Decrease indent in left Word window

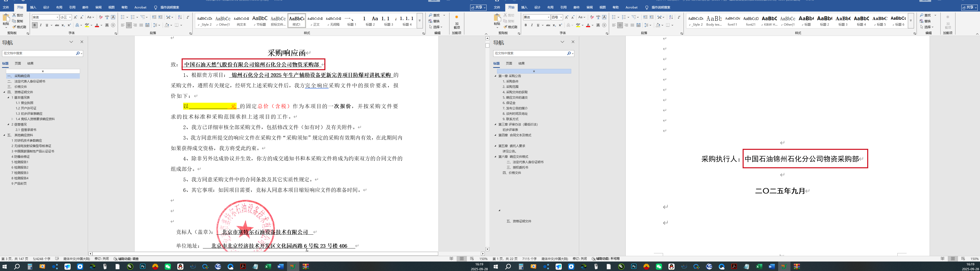pos(154,17)
